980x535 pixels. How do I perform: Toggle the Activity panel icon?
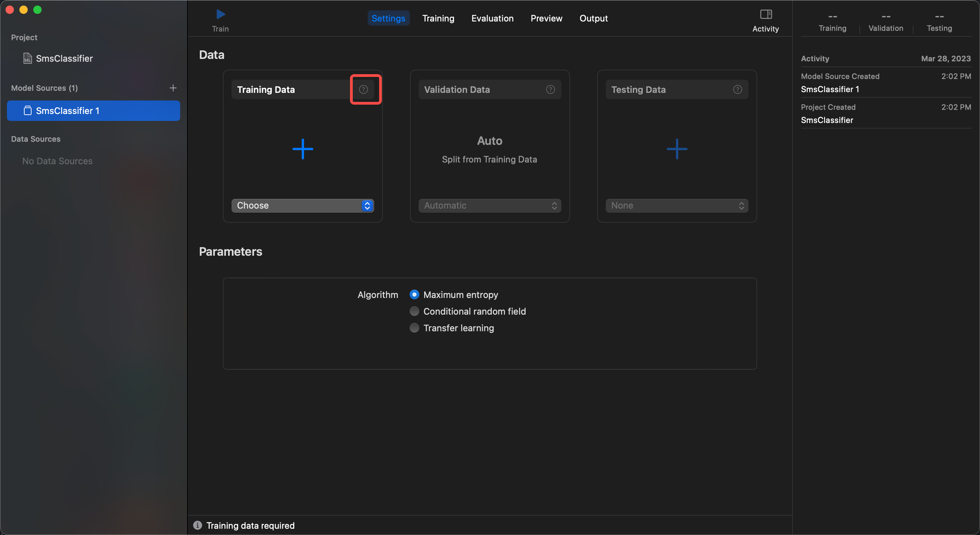(765, 15)
